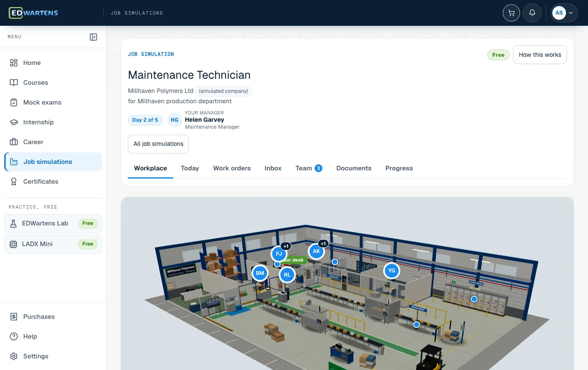
Task: Launch LADX Mini practice
Action: pos(53,244)
